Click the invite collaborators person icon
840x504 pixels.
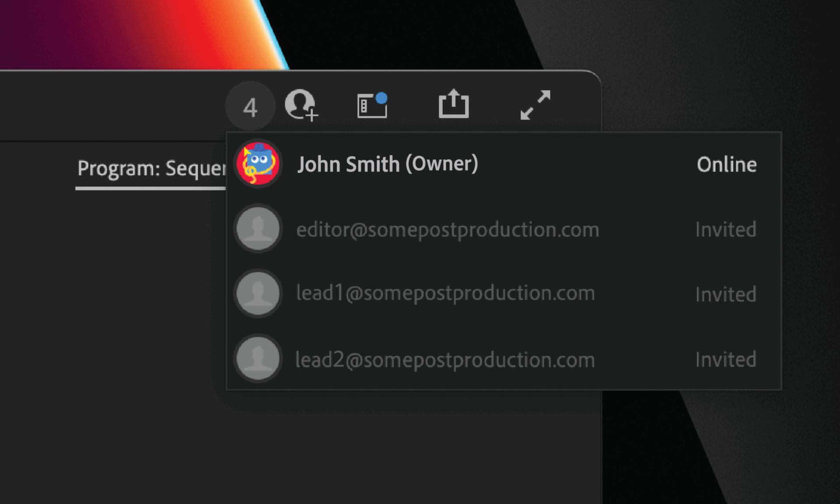(302, 105)
